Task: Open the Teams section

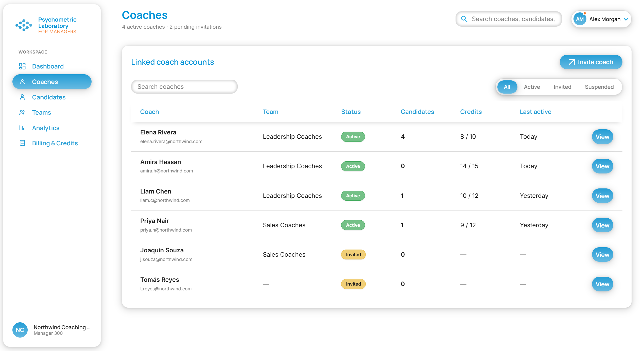Action: 52,112
